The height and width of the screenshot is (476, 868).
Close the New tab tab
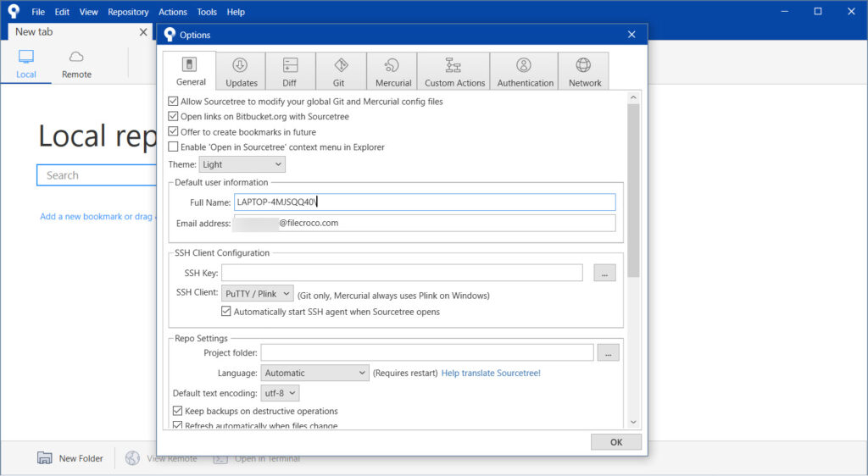[143, 32]
